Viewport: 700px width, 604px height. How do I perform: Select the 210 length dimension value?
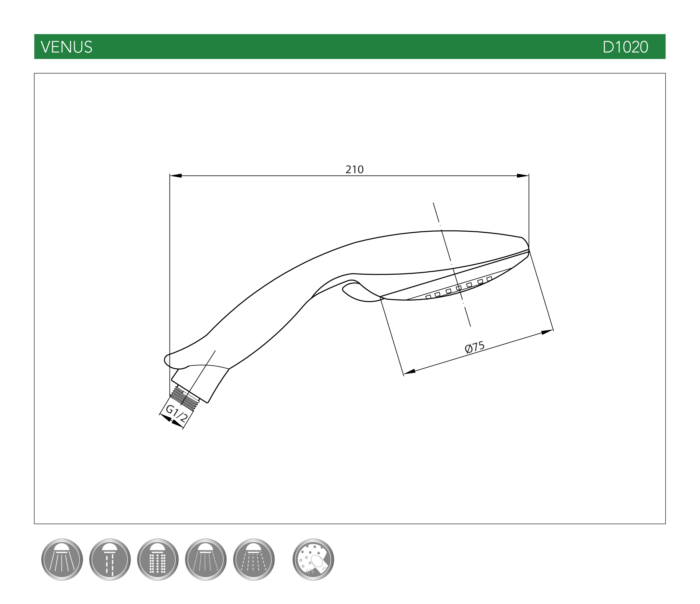click(354, 169)
